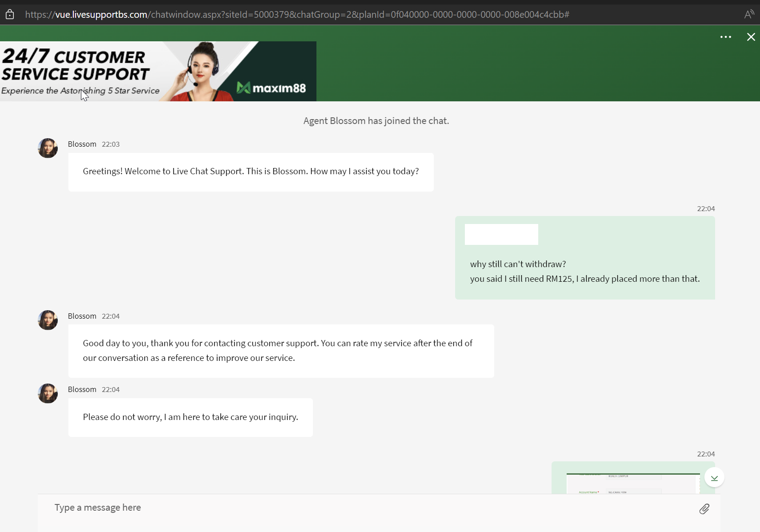
Task: Click the lock icon in address bar
Action: click(x=10, y=15)
